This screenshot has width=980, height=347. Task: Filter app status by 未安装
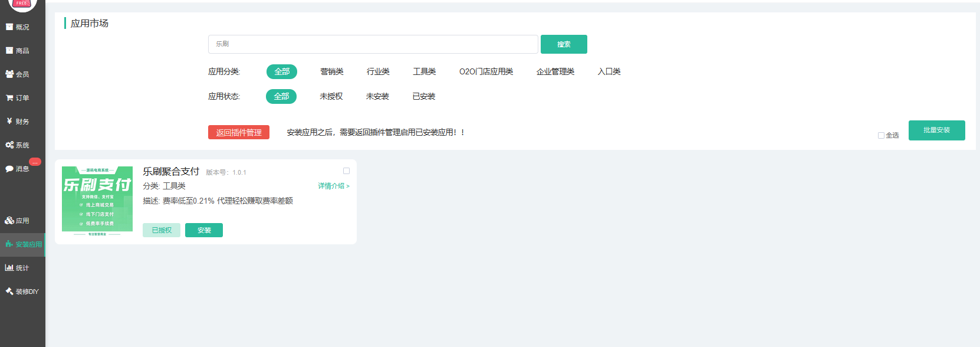[x=377, y=96]
